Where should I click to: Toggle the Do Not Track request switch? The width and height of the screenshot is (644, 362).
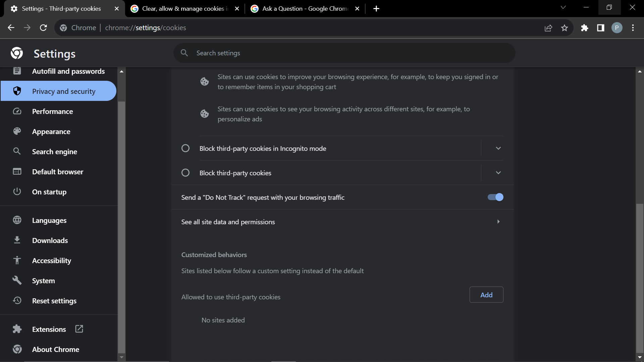coord(495,197)
